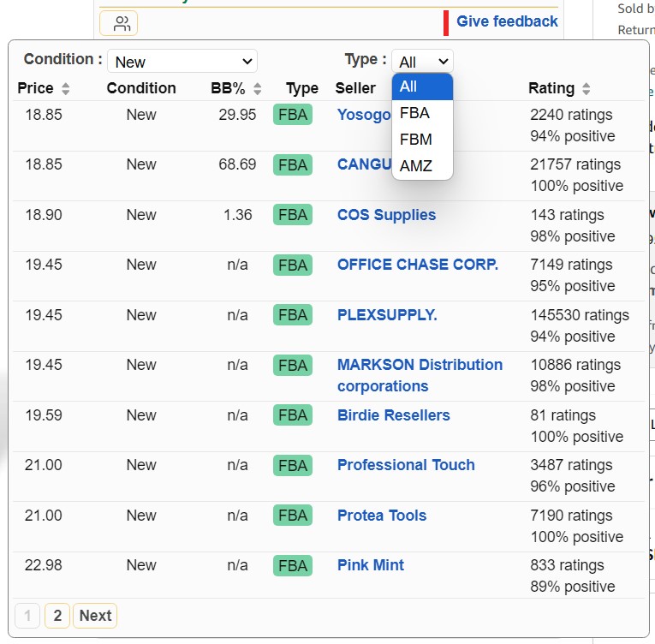Sort offers by Price column arrows
The height and width of the screenshot is (644, 655).
66,88
